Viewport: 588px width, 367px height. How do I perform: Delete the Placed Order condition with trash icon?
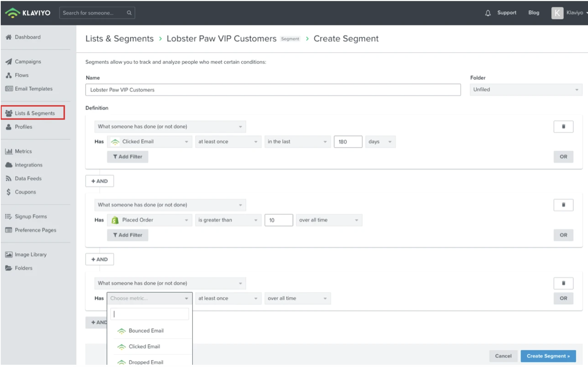tap(563, 205)
